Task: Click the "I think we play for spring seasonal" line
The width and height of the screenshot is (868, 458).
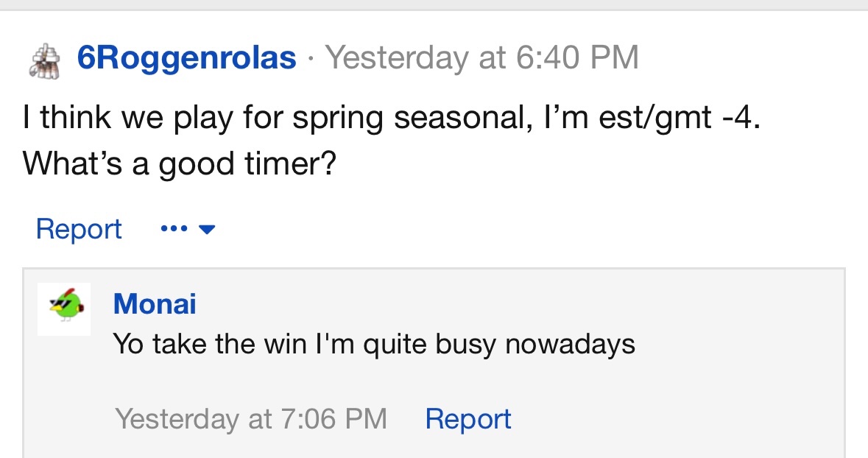Action: click(x=390, y=119)
